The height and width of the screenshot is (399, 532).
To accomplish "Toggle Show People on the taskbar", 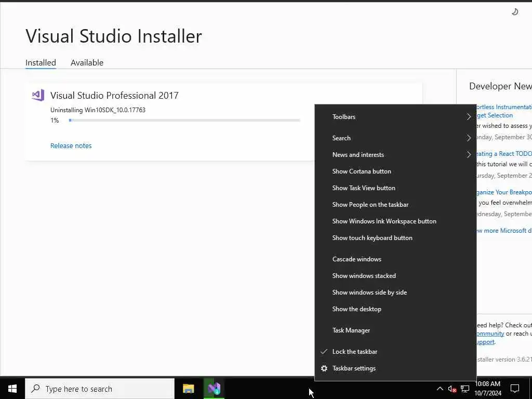I will (395, 205).
